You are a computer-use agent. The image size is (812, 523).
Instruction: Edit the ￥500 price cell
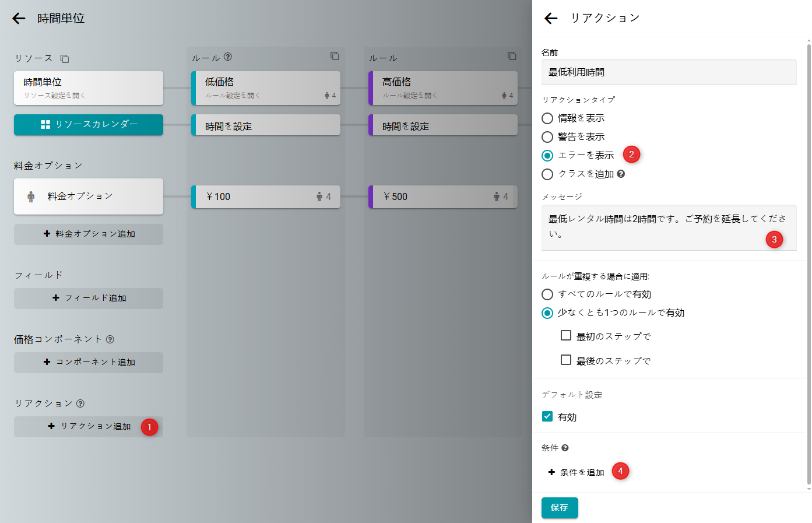pyautogui.click(x=443, y=197)
